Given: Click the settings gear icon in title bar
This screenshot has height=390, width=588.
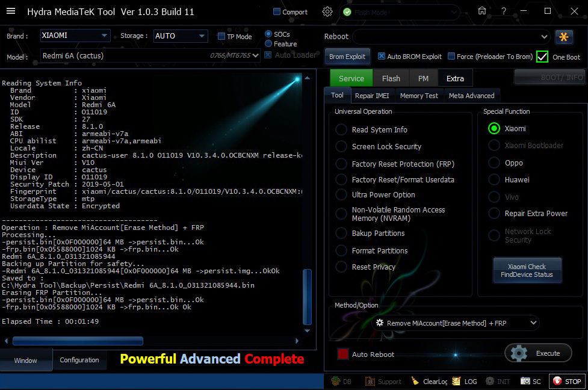Looking at the screenshot, I should coord(327,11).
